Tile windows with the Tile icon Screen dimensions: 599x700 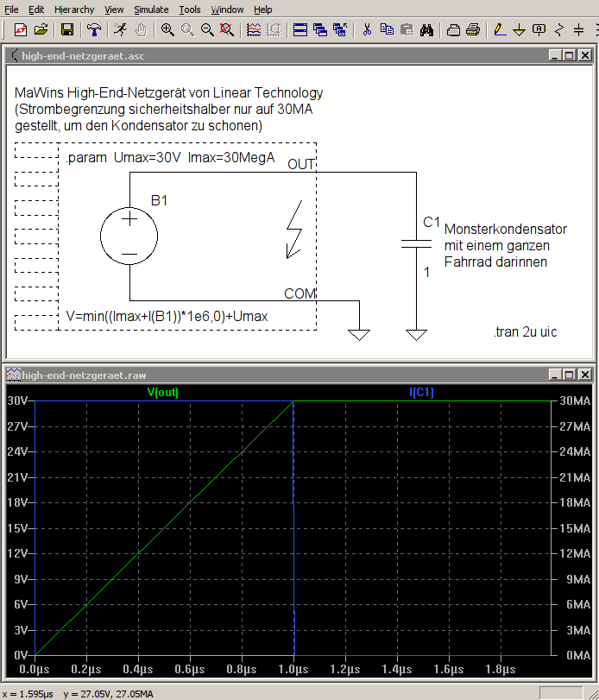pos(300,30)
